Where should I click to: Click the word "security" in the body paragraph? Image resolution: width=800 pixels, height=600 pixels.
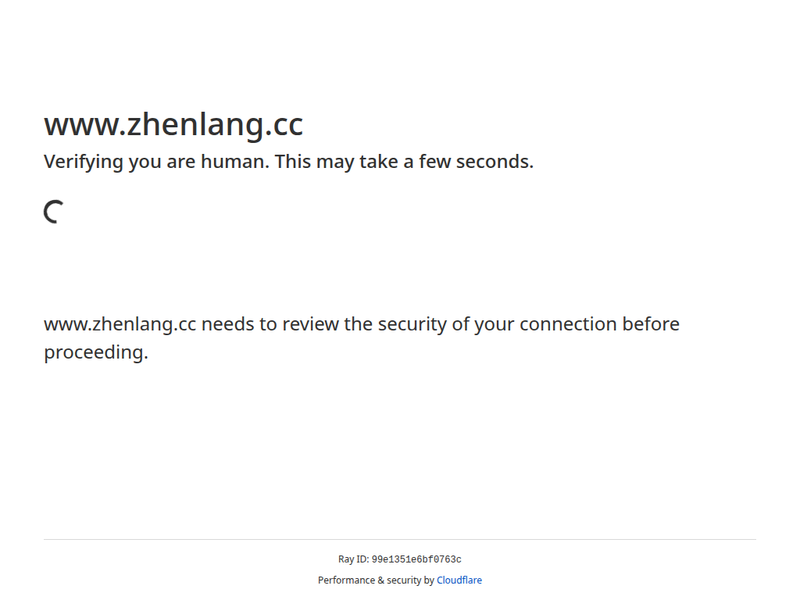point(407,325)
